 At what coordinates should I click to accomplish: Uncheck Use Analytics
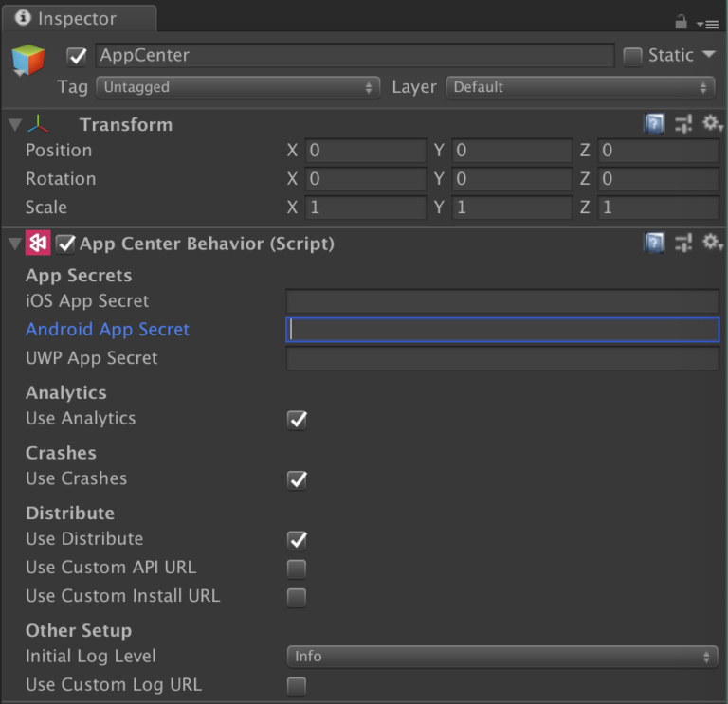point(297,420)
